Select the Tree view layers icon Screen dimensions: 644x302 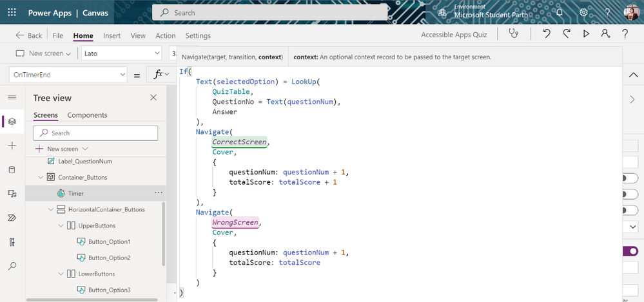pos(12,122)
